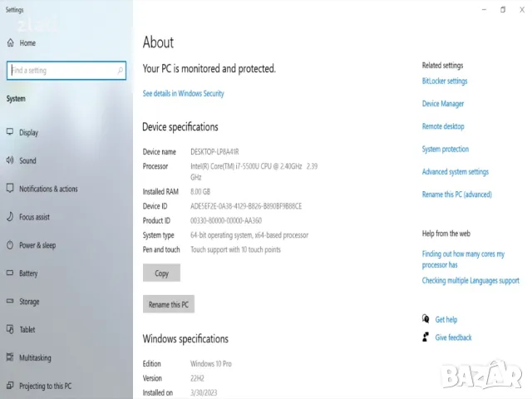Screen dimensions: 532x399
Task: Click the 64-bit operating system text
Action: (249, 235)
